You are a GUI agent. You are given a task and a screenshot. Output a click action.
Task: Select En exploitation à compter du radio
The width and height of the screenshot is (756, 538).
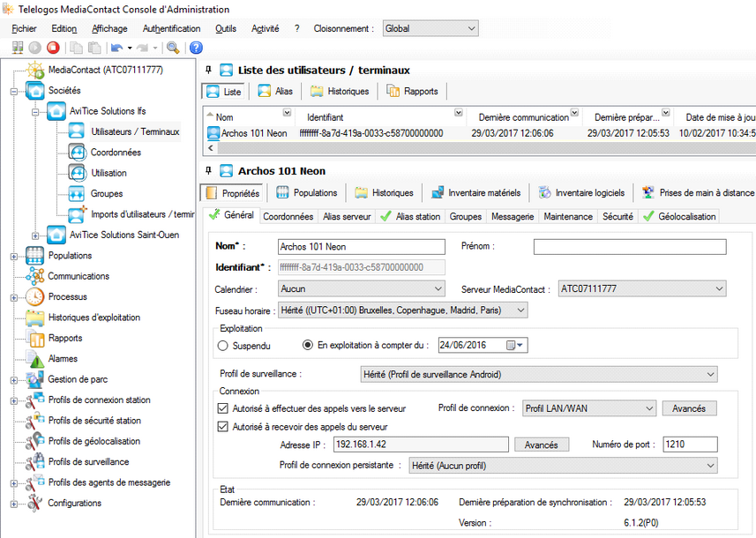pyautogui.click(x=308, y=345)
